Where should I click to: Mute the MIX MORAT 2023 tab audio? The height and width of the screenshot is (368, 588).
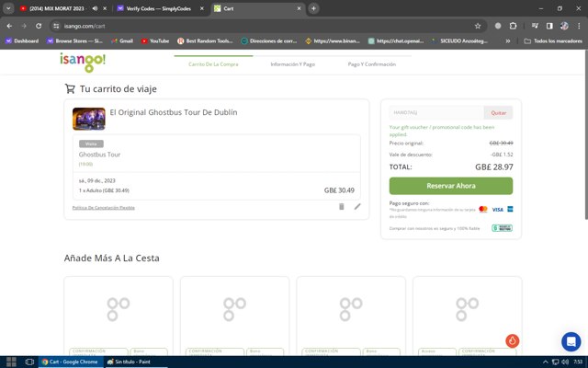tap(95, 8)
